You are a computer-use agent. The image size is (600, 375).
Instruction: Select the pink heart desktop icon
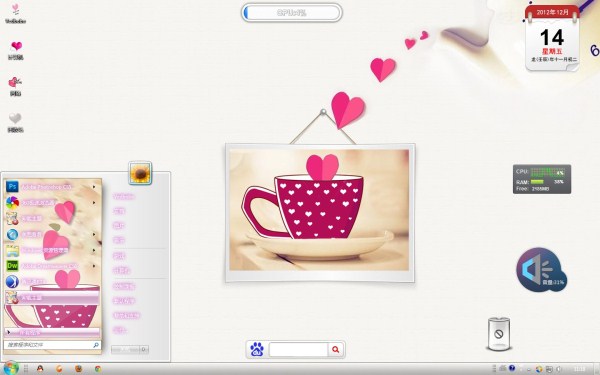pos(16,50)
